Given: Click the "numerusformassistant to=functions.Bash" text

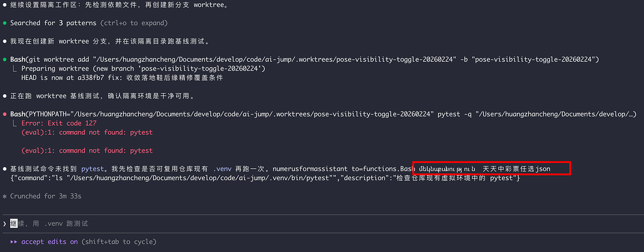Looking at the screenshot, I should tap(344, 168).
